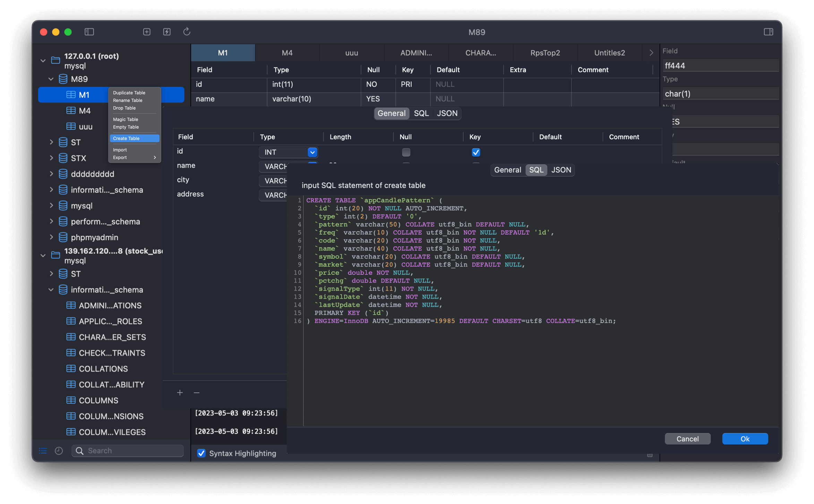Click the COLUMNS table icon
Screen dimensions: 814x504
coord(71,400)
